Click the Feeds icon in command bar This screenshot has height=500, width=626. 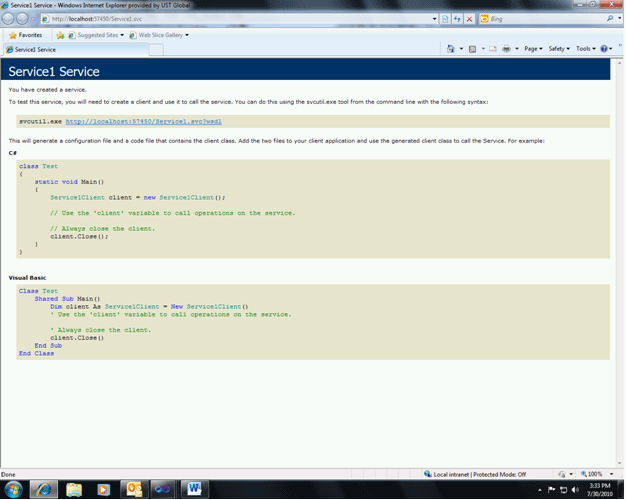(472, 49)
